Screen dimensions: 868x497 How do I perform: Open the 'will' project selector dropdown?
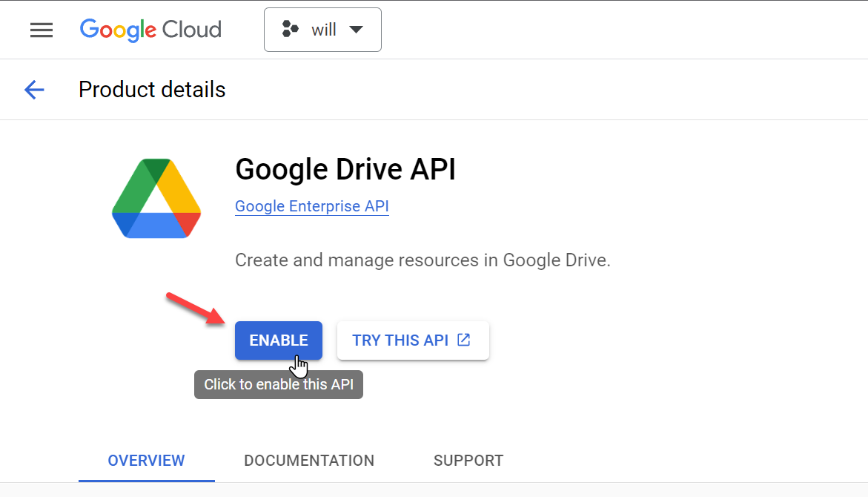pyautogui.click(x=322, y=30)
